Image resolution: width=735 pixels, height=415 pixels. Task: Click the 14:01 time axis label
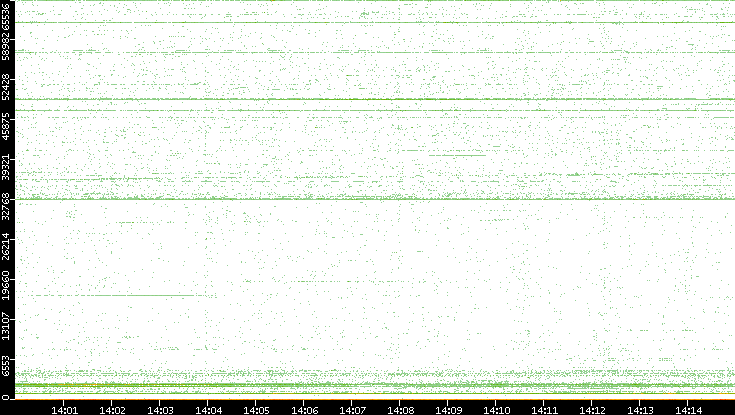point(64,410)
